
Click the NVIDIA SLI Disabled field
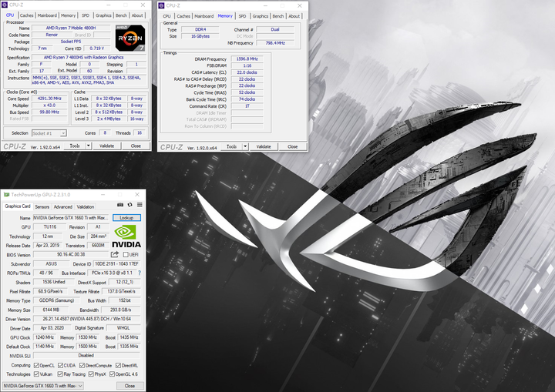coord(86,356)
